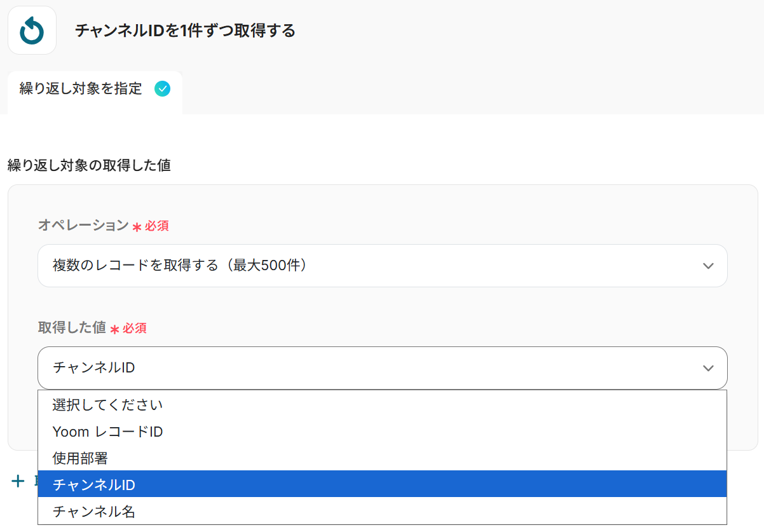This screenshot has width=764, height=532.
Task: Click the 繰り返し対象の取得した値 section heading
Action: 89,166
